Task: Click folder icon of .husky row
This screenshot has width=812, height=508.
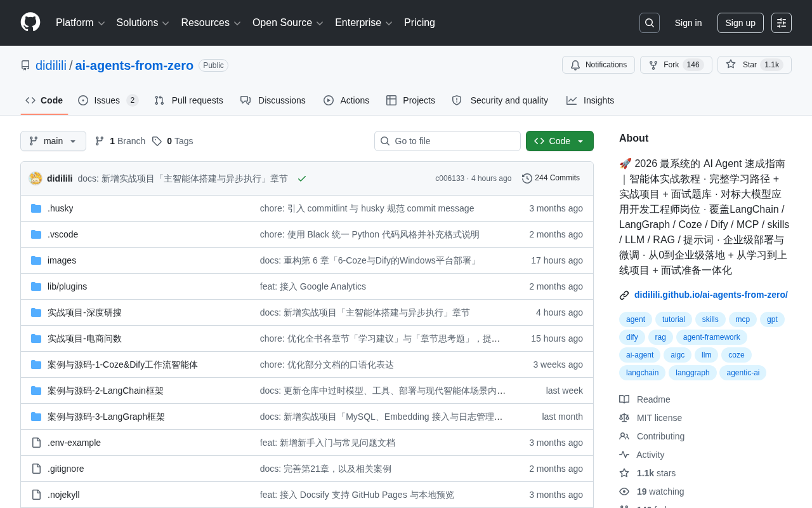Action: (36, 208)
